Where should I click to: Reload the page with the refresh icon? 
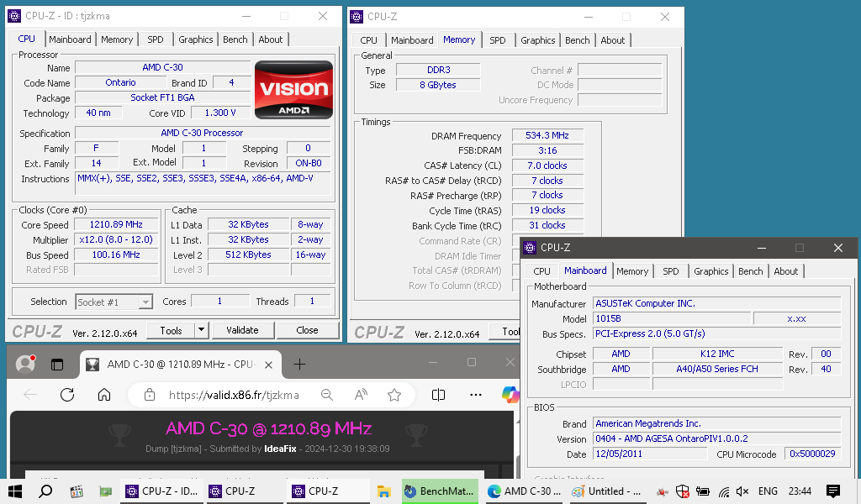[x=67, y=395]
